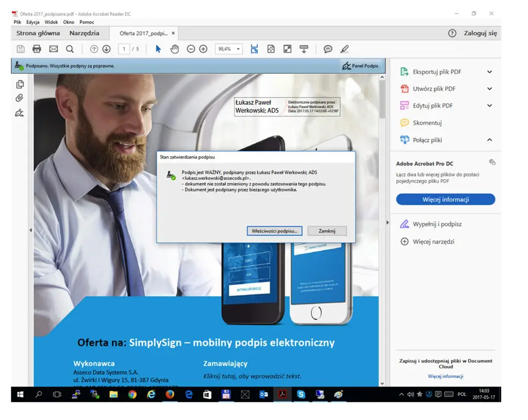Click the help question mark icon
This screenshot has width=528, height=420.
point(452,33)
